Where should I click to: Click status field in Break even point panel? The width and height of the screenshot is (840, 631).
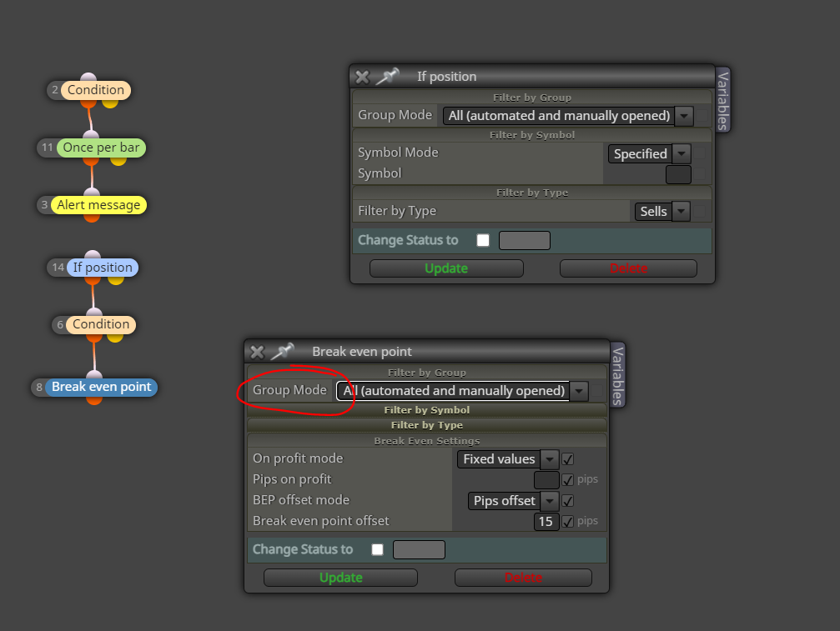[419, 549]
